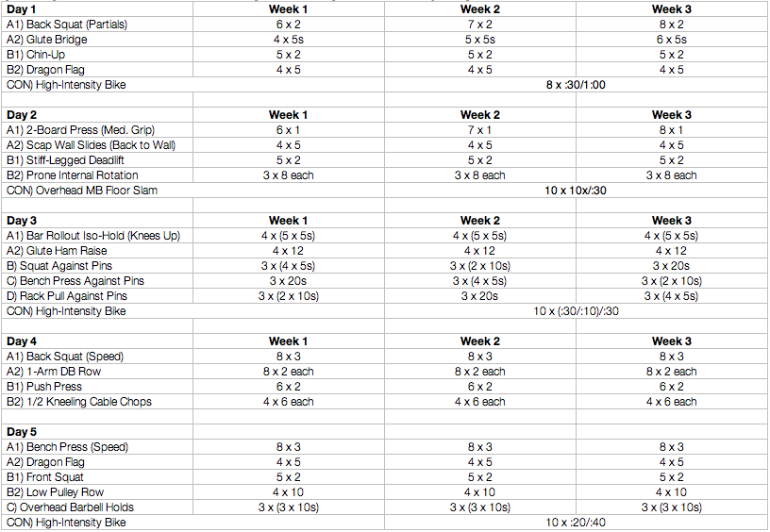Select the 1/2 Kneeling Cable Chops cell
This screenshot has width=770, height=532.
coord(97,402)
